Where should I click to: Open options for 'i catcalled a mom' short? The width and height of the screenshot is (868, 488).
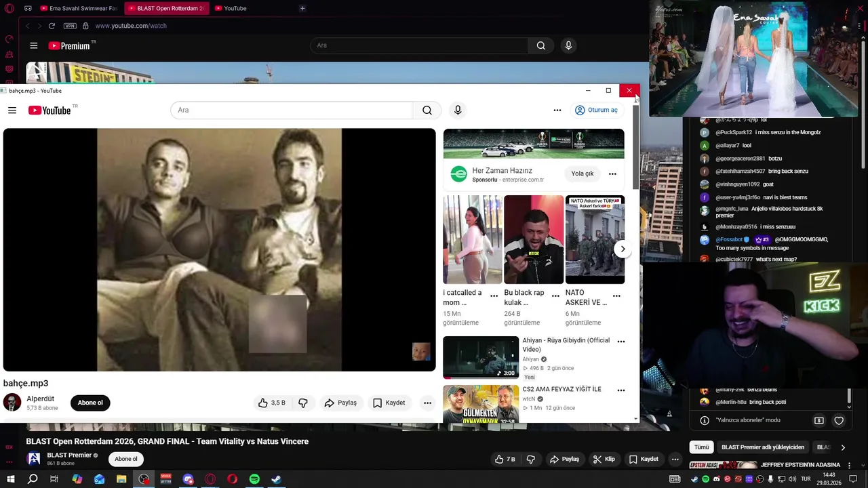pyautogui.click(x=494, y=296)
